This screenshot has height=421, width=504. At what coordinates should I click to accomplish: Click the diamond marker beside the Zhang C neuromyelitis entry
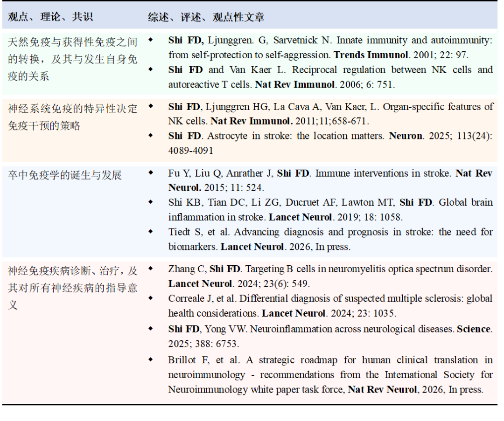coord(152,269)
